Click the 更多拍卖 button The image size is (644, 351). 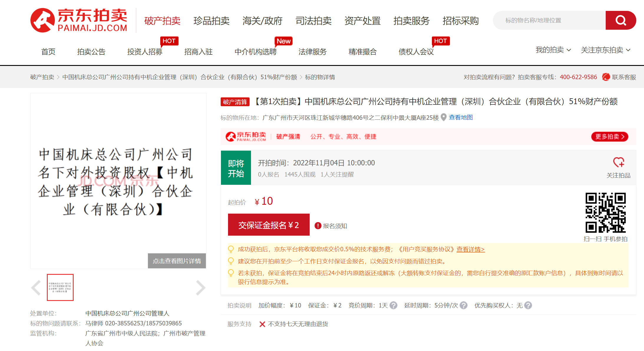point(610,137)
